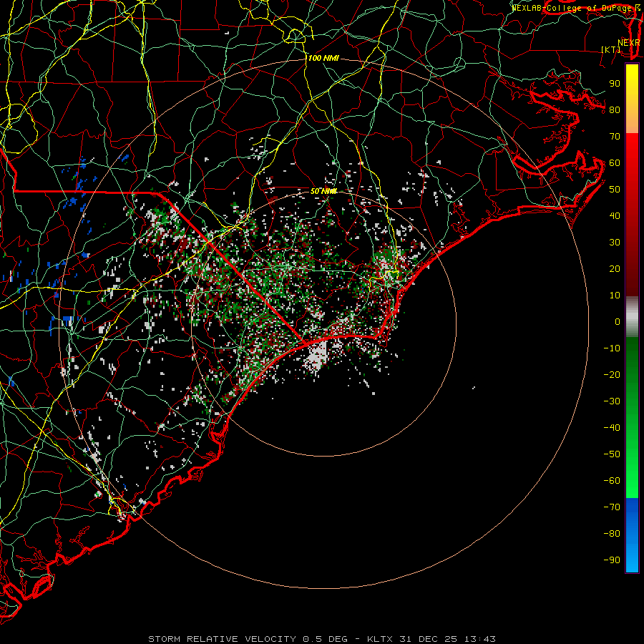Viewport: 644px width, 644px height.
Task: Click the [KT] units label above scale
Action: click(611, 49)
